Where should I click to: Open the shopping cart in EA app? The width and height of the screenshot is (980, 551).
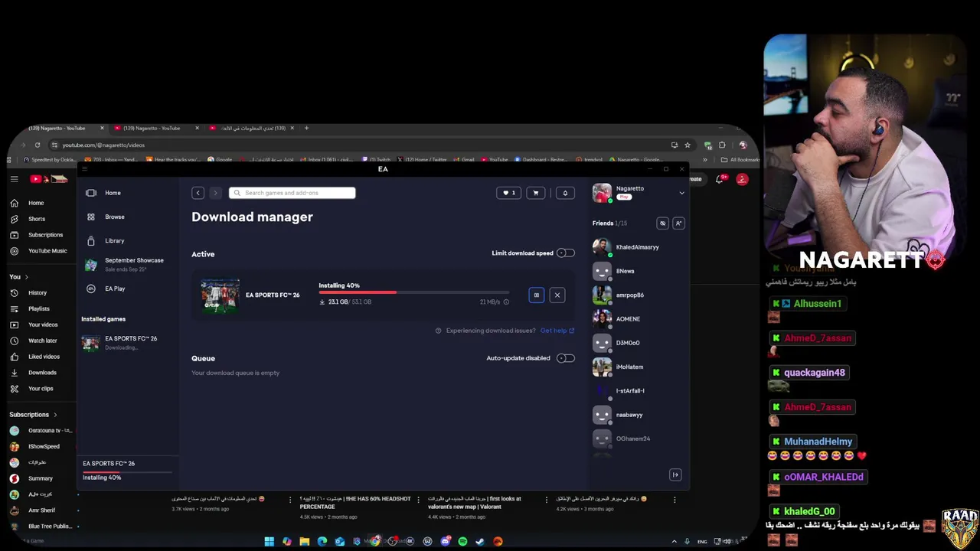point(535,193)
